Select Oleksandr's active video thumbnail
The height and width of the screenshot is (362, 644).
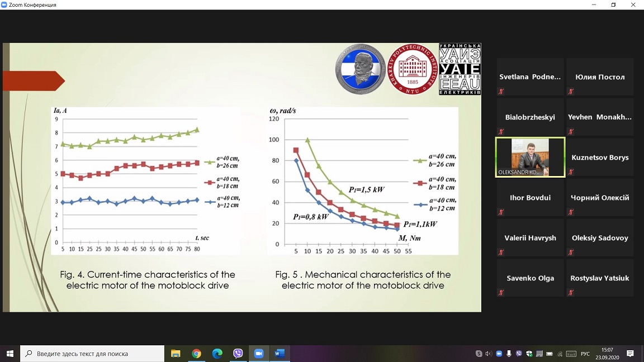tap(530, 157)
